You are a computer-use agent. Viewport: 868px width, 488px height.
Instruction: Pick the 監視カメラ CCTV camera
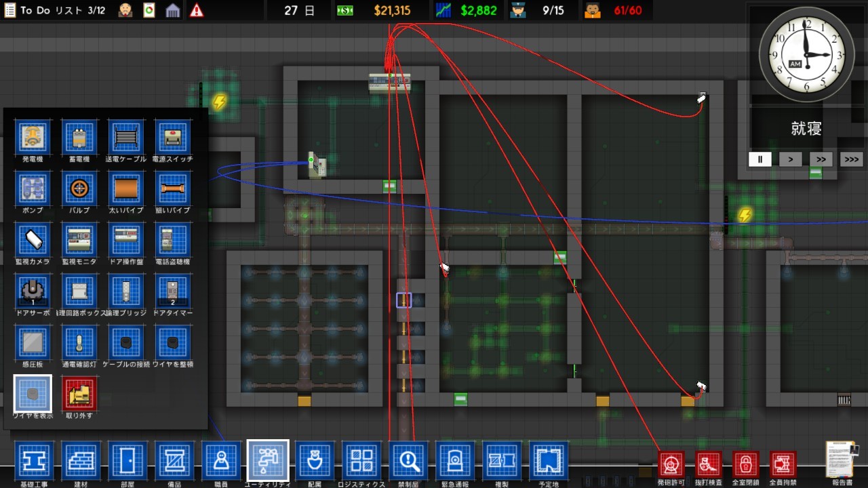32,239
